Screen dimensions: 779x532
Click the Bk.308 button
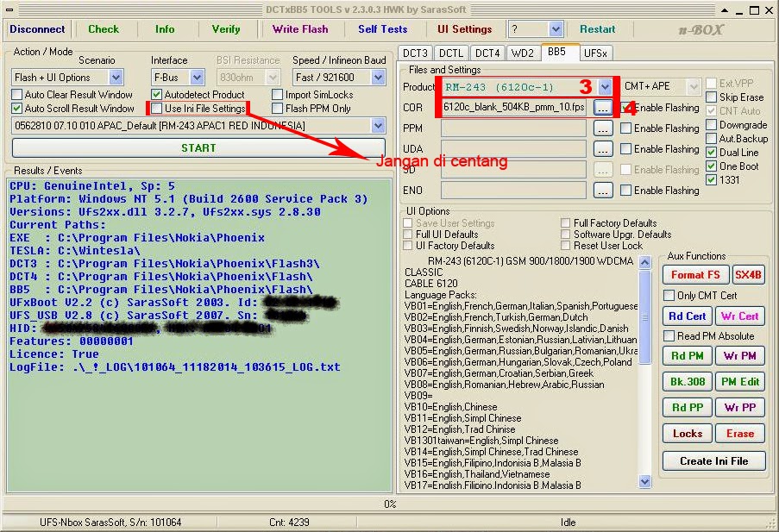click(x=687, y=381)
